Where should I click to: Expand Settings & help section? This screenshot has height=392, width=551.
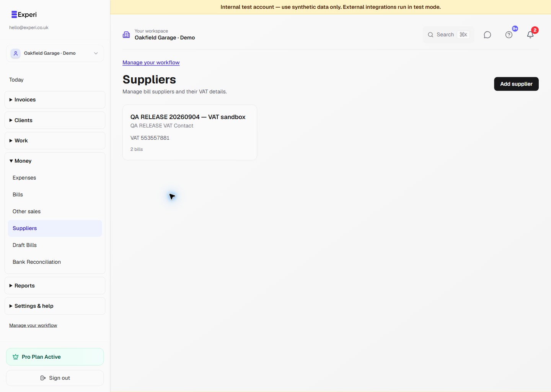pyautogui.click(x=55, y=306)
